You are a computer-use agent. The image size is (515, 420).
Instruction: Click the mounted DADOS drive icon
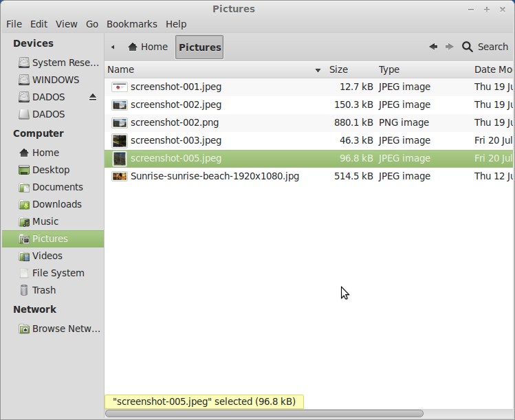[x=23, y=97]
